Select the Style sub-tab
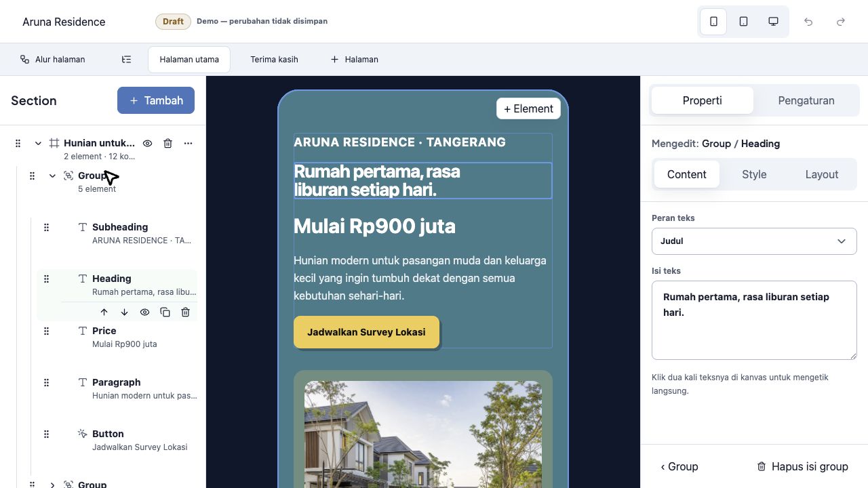Screen dimensions: 868x488 coord(754,174)
